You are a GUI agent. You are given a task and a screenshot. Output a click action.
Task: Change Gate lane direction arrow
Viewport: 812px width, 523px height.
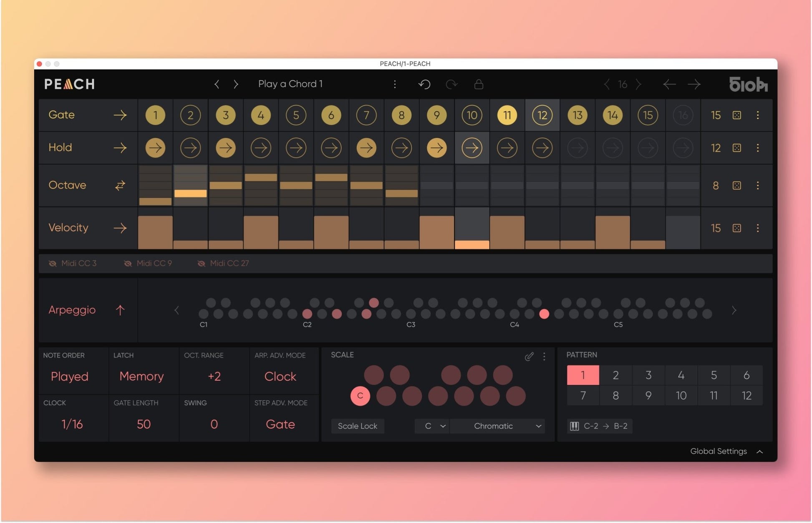coord(120,115)
